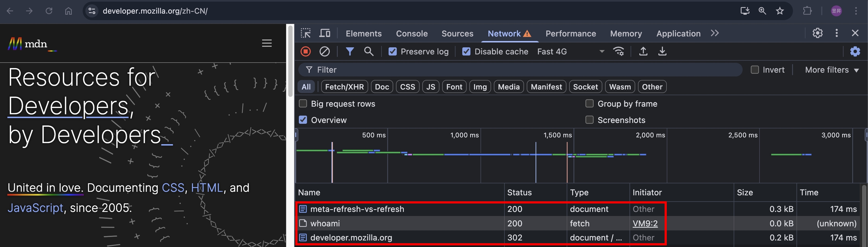
Task: Reload the page with refresh icon
Action: [x=49, y=11]
